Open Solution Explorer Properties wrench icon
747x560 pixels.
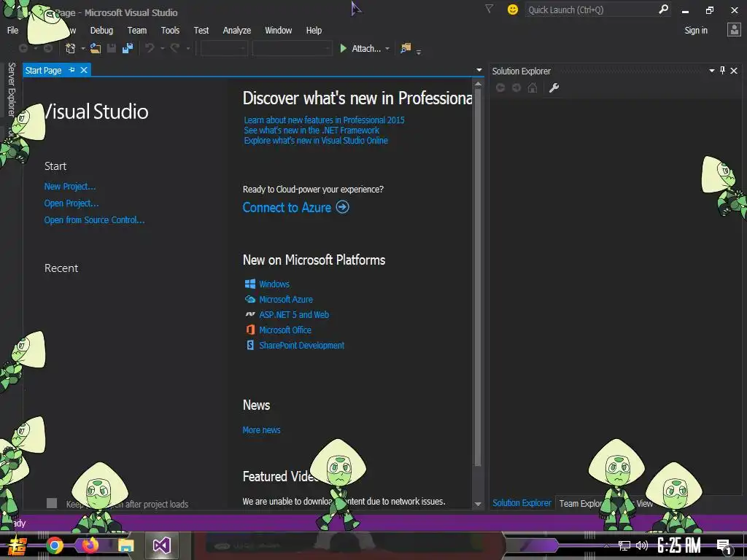pos(554,87)
